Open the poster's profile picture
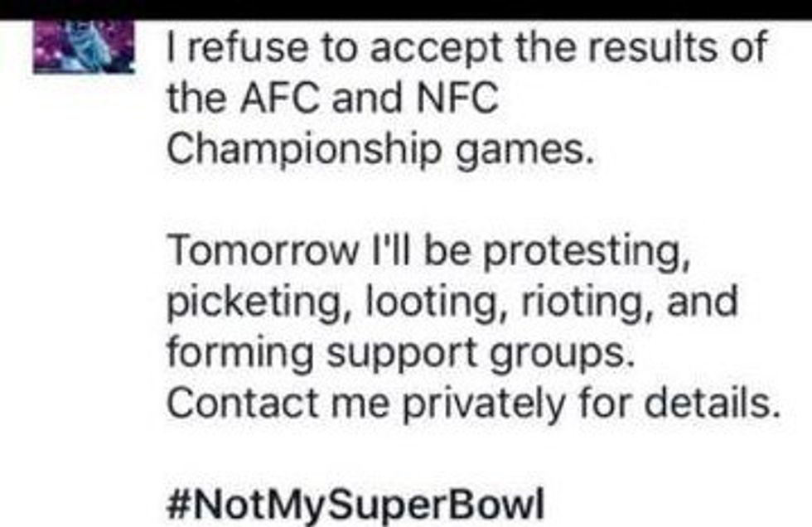 pos(84,48)
